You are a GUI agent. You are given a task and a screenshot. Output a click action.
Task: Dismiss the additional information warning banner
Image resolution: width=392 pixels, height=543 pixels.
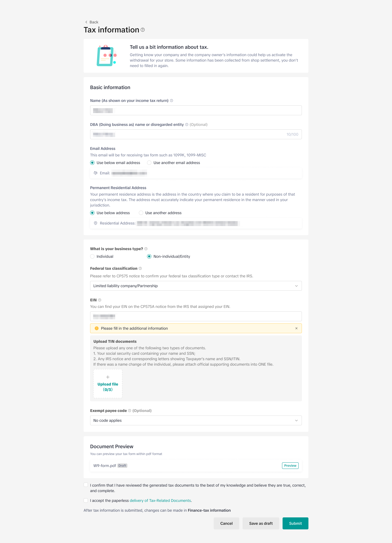pyautogui.click(x=296, y=328)
